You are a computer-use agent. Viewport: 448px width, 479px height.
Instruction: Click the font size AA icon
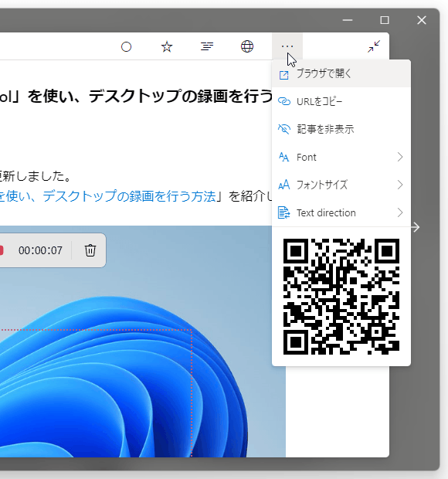click(x=284, y=185)
